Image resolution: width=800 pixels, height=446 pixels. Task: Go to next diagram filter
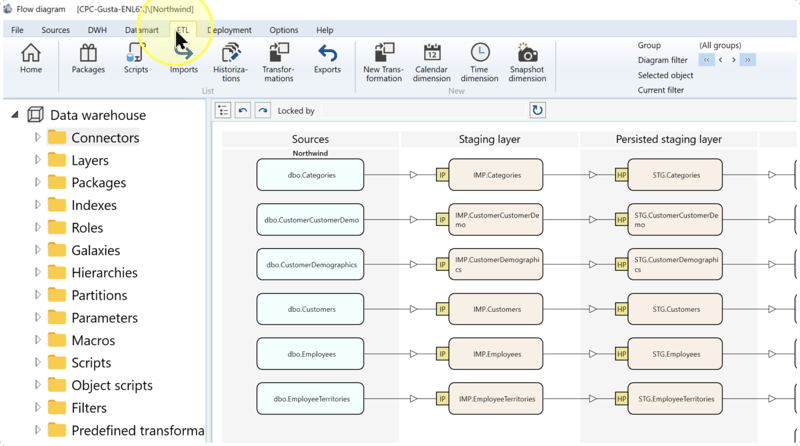[734, 60]
